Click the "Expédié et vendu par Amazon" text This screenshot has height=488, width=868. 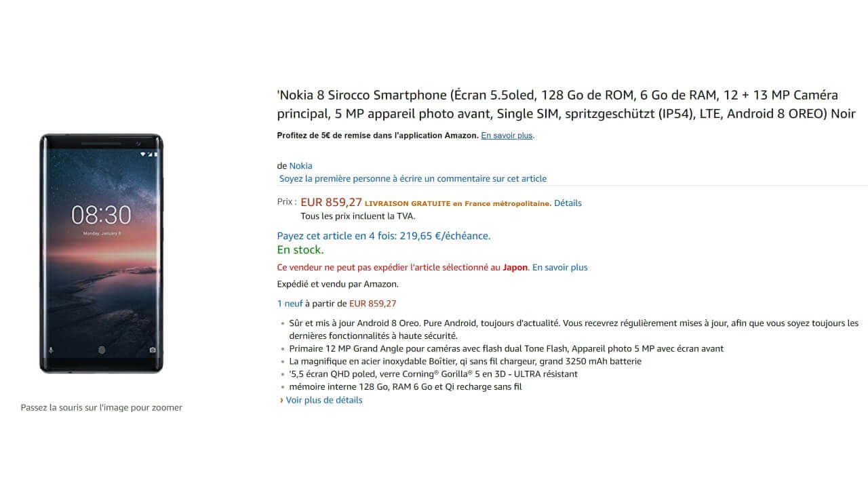[x=338, y=284]
